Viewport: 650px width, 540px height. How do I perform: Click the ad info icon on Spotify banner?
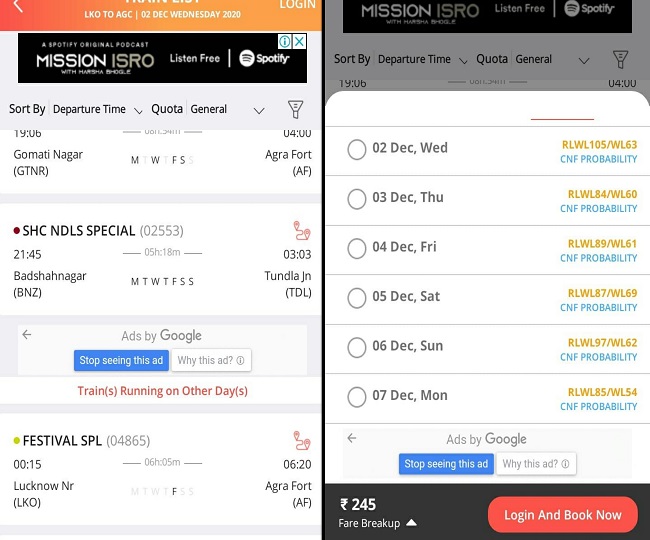pos(283,42)
